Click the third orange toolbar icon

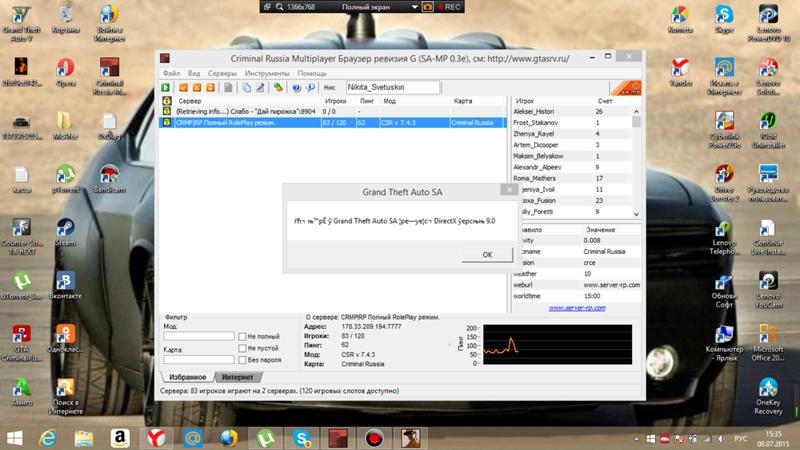click(210, 88)
